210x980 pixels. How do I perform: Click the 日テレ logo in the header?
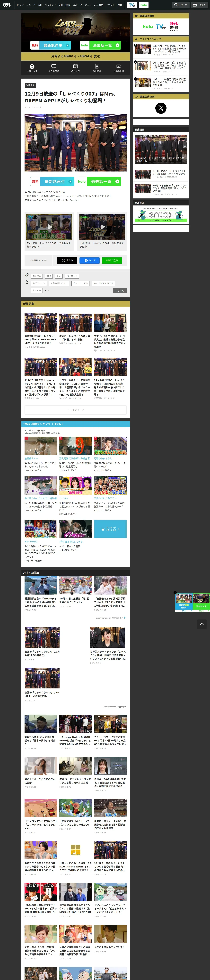click(x=7, y=5)
